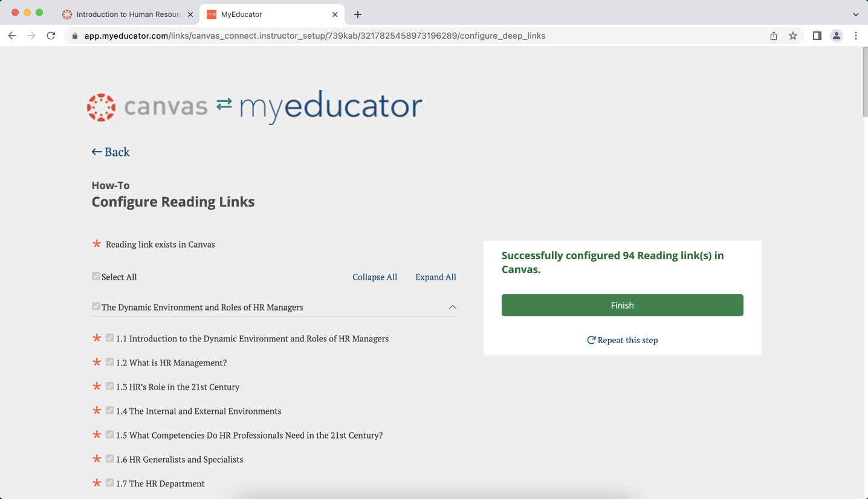Click '1.5 What Competencies Do HR Professionals Need' text
The height and width of the screenshot is (499, 868).
point(250,436)
